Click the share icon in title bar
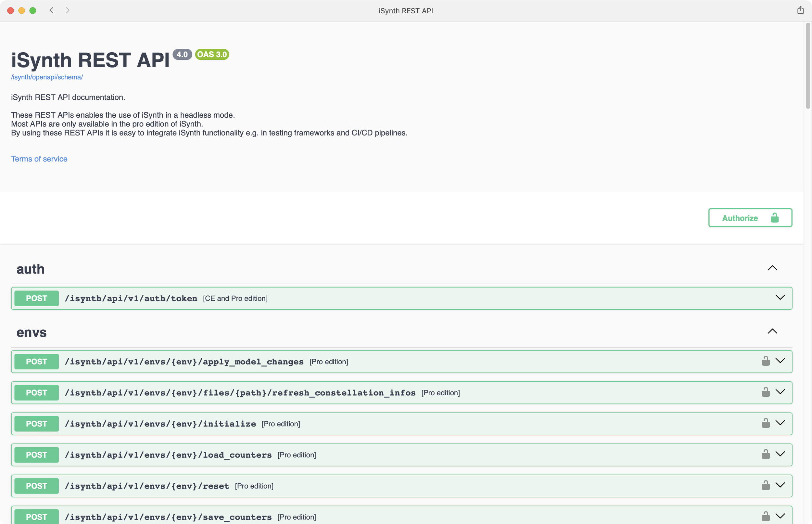 pyautogui.click(x=800, y=10)
